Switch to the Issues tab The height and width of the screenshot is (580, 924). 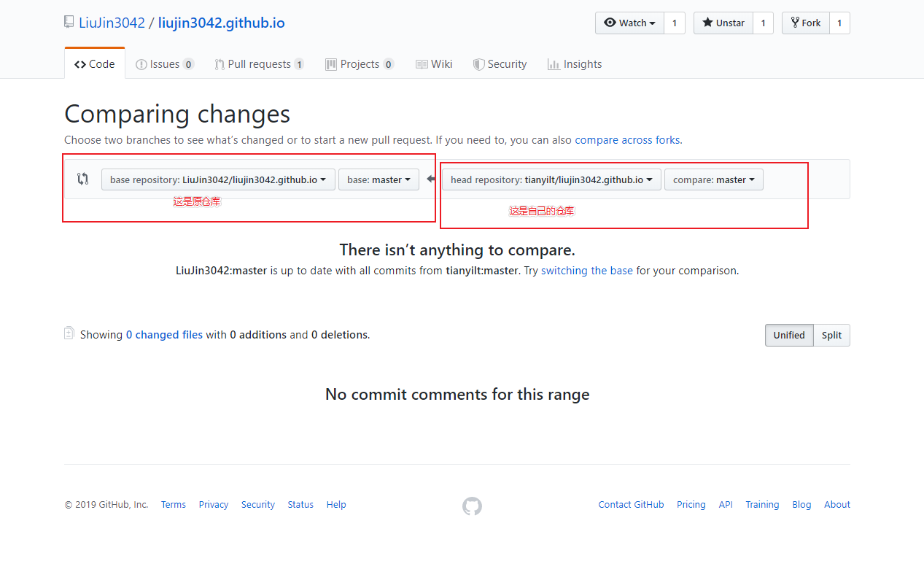pyautogui.click(x=165, y=64)
